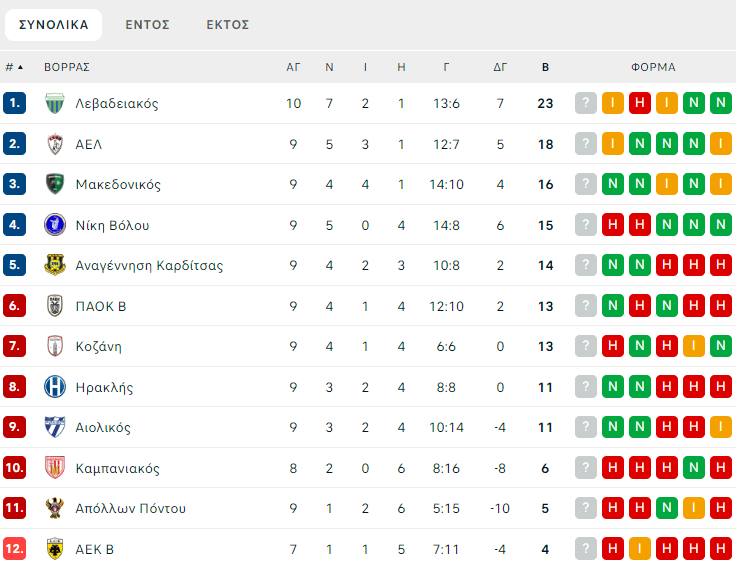Click the Λεβαδειακός team crest icon

(55, 103)
